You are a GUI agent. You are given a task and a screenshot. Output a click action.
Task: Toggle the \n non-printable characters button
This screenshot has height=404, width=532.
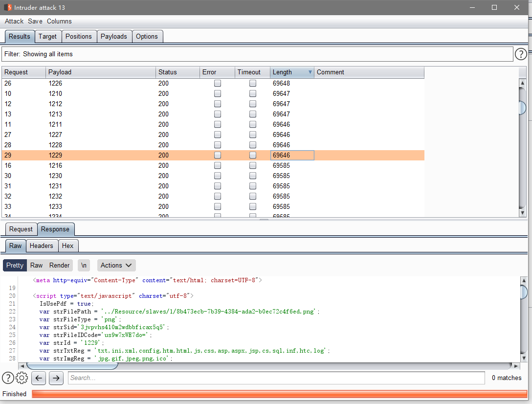tap(84, 265)
